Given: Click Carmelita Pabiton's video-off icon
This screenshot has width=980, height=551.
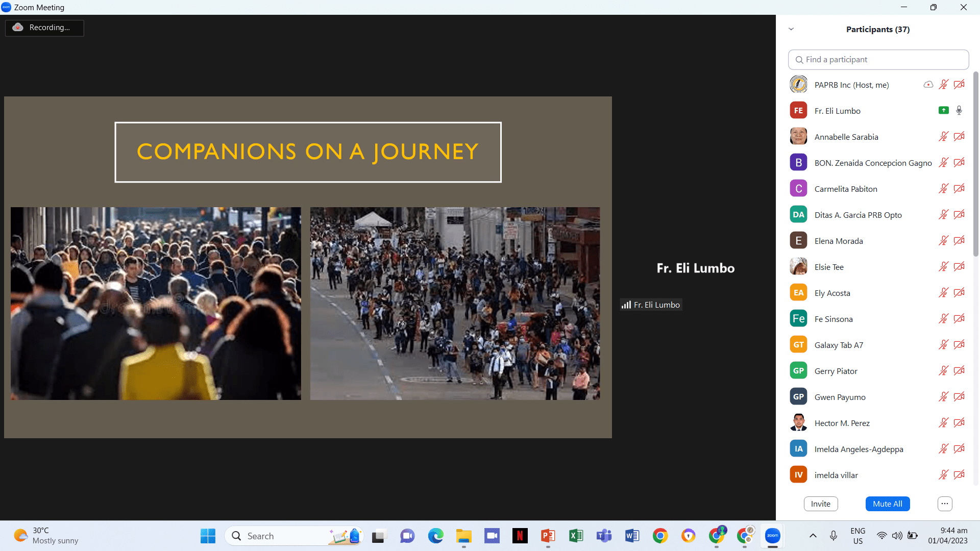Looking at the screenshot, I should tap(959, 189).
